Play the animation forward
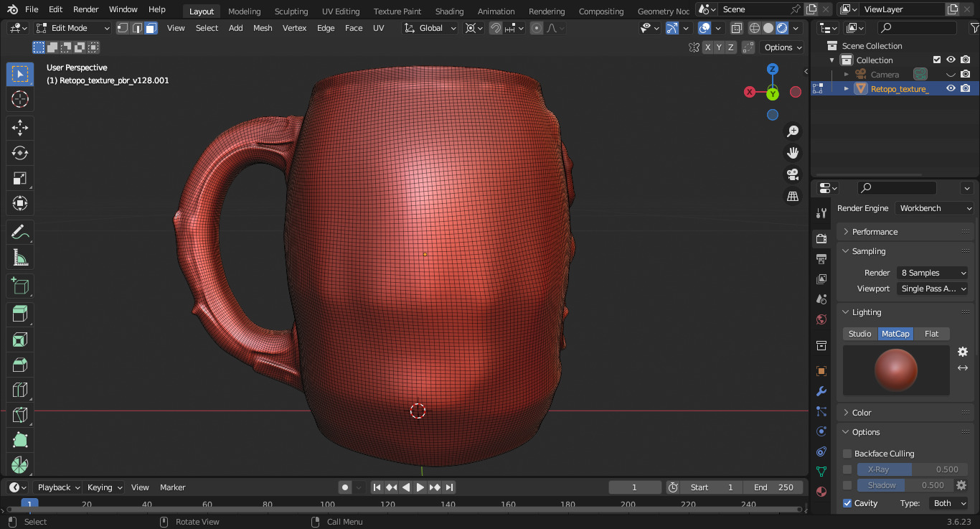This screenshot has width=980, height=529. 420,487
